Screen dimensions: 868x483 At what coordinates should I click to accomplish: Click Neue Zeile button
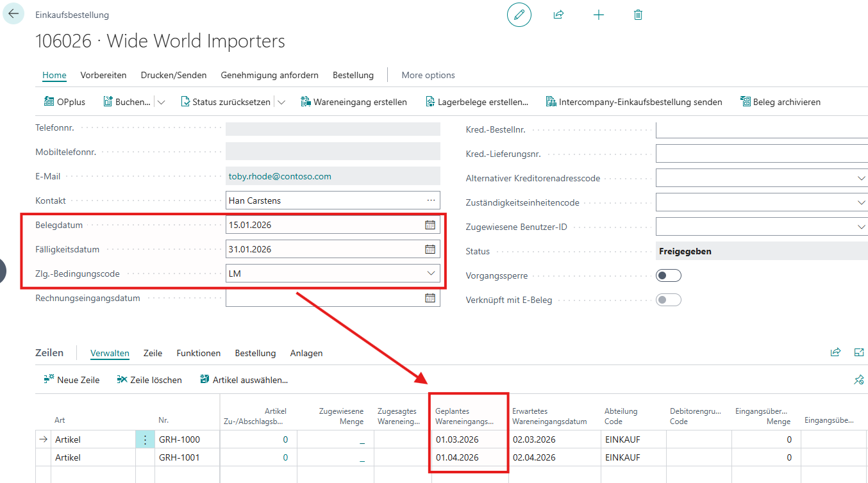click(71, 380)
